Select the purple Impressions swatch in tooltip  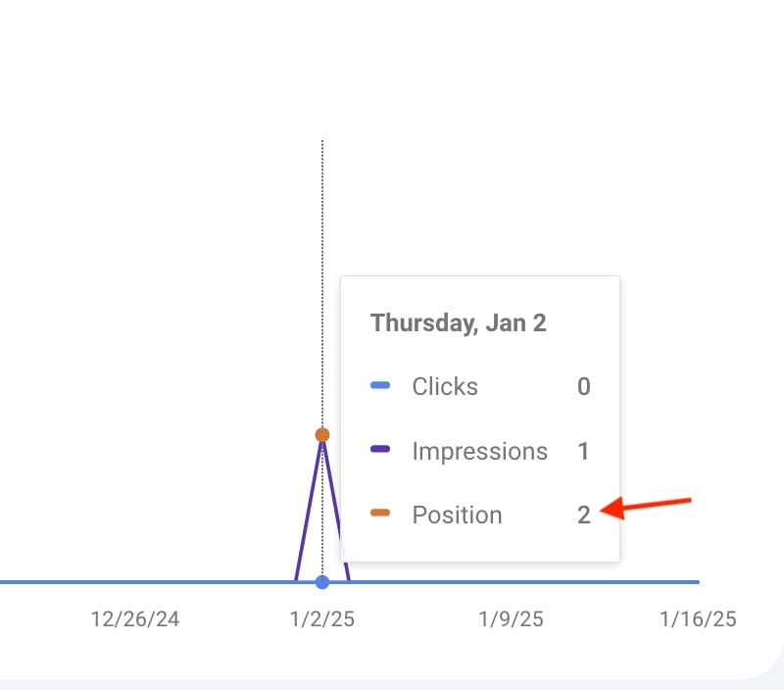click(x=380, y=450)
